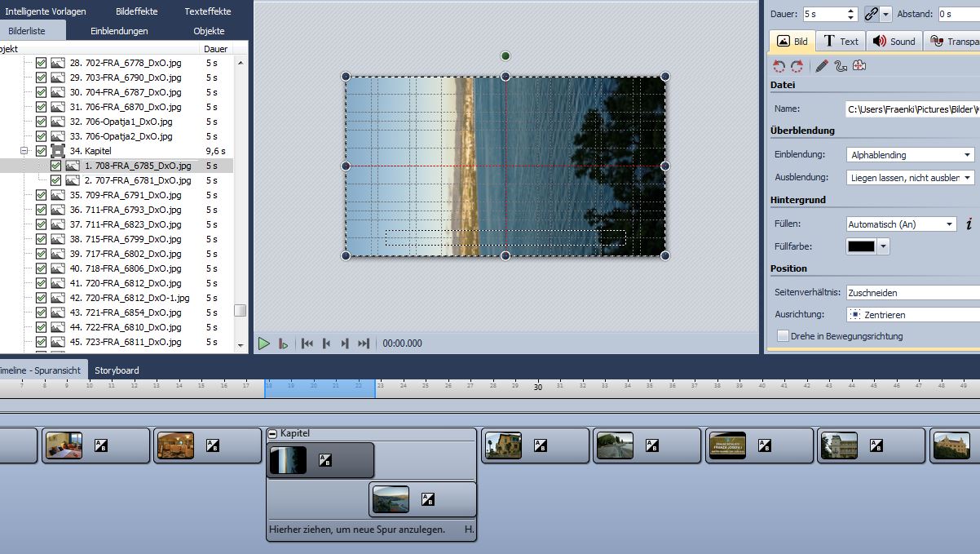This screenshot has width=980, height=554.
Task: Open the motion path tool
Action: click(x=841, y=66)
